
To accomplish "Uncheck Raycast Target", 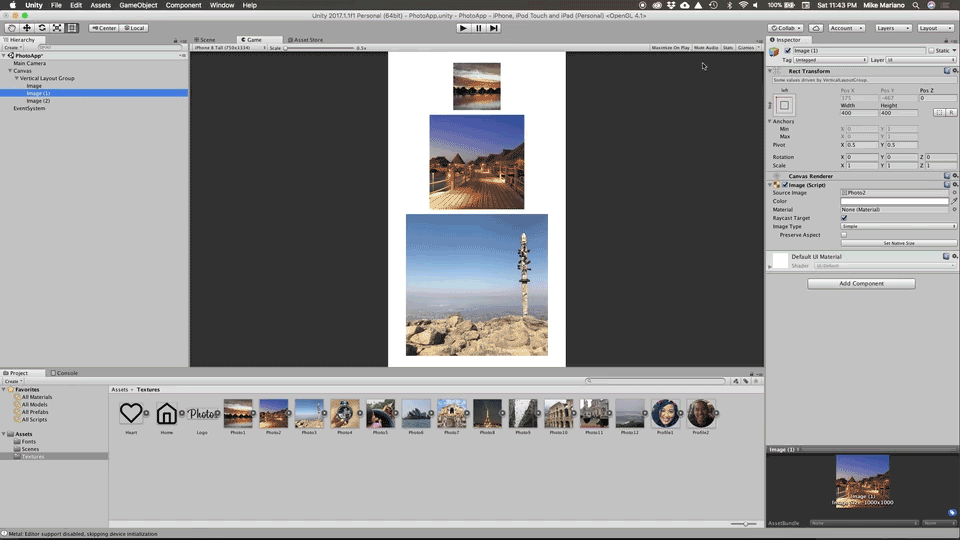I will tap(844, 218).
